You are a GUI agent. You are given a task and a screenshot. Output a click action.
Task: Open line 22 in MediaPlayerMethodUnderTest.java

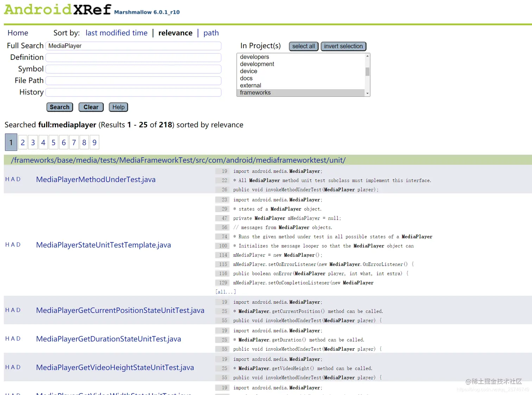[323, 181]
